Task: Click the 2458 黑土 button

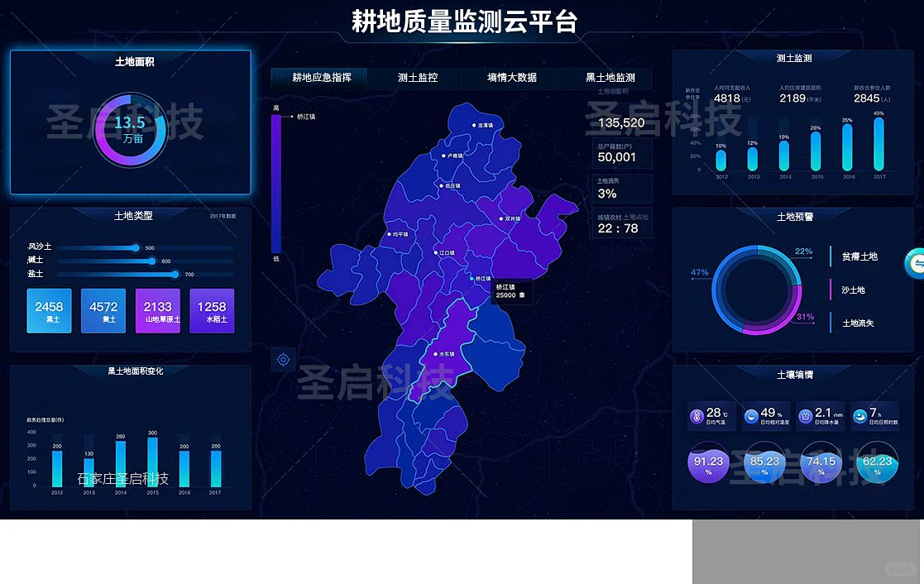Action: [49, 311]
